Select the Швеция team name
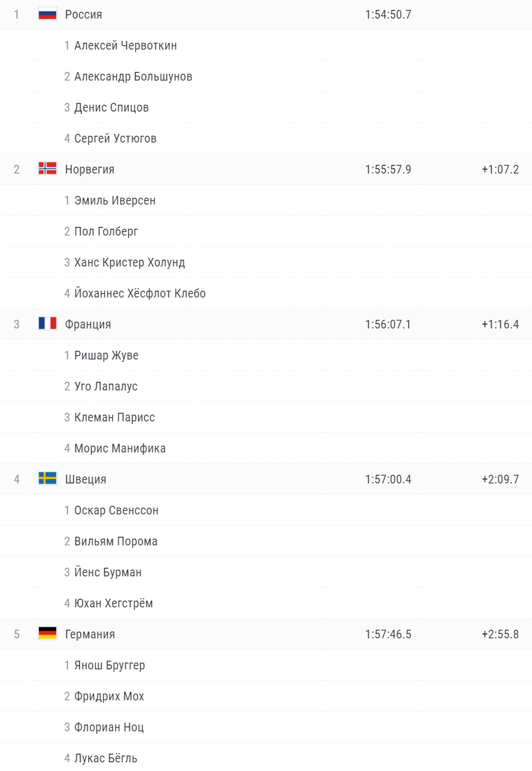The width and height of the screenshot is (532, 771). point(85,479)
